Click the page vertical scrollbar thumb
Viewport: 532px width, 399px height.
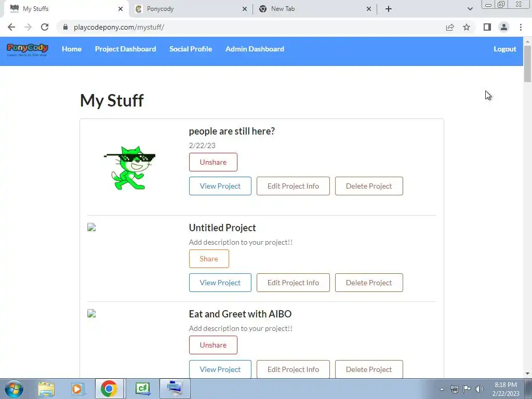(528, 64)
